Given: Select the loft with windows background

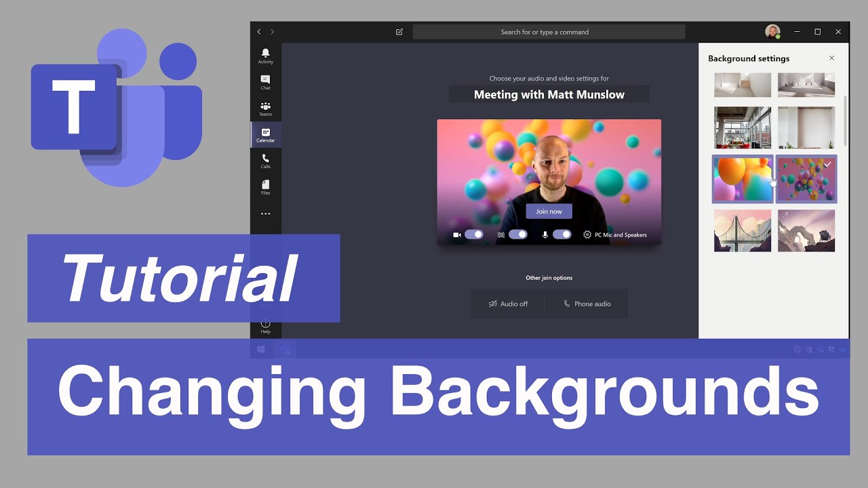Looking at the screenshot, I should (743, 127).
